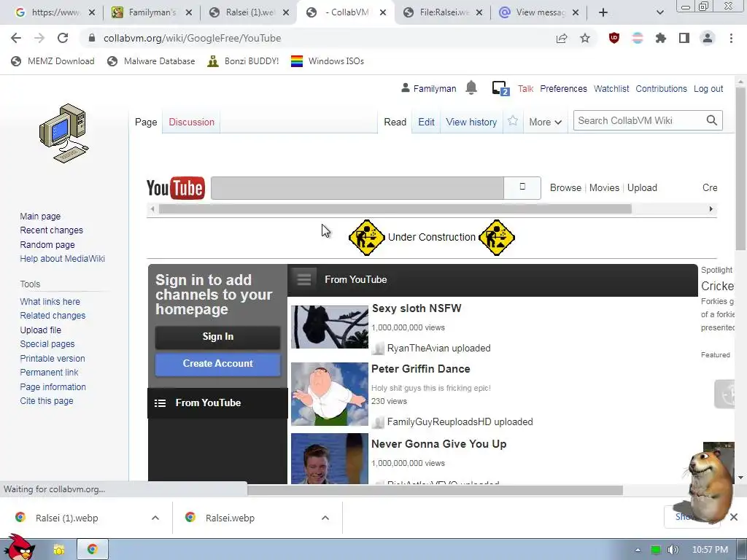Click the YouTube header horizontal scrollbar
The image size is (747, 560).
[395, 209]
